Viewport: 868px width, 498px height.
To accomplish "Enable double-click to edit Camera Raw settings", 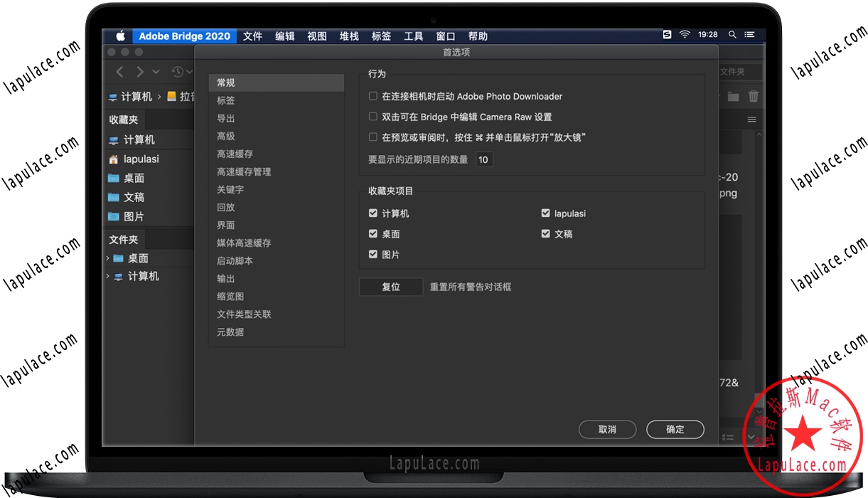I will tap(373, 117).
